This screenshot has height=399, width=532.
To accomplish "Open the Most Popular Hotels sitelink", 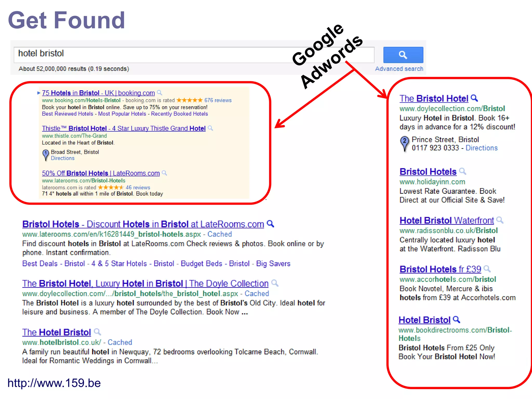I will [x=122, y=114].
